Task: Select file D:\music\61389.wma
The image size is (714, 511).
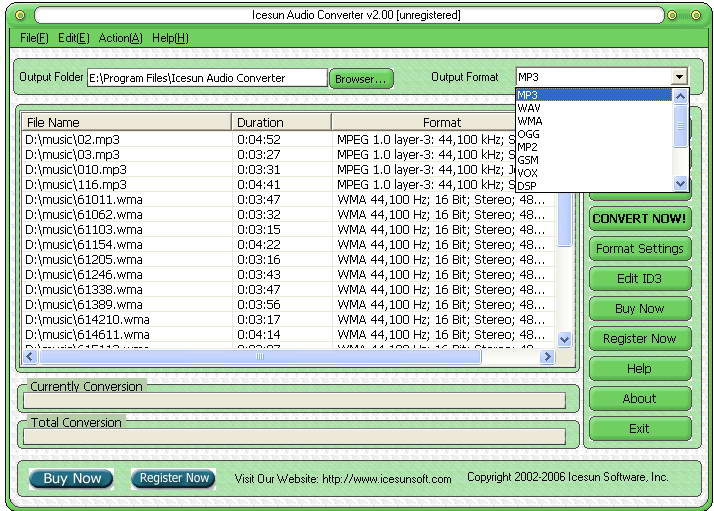Action: [x=84, y=305]
